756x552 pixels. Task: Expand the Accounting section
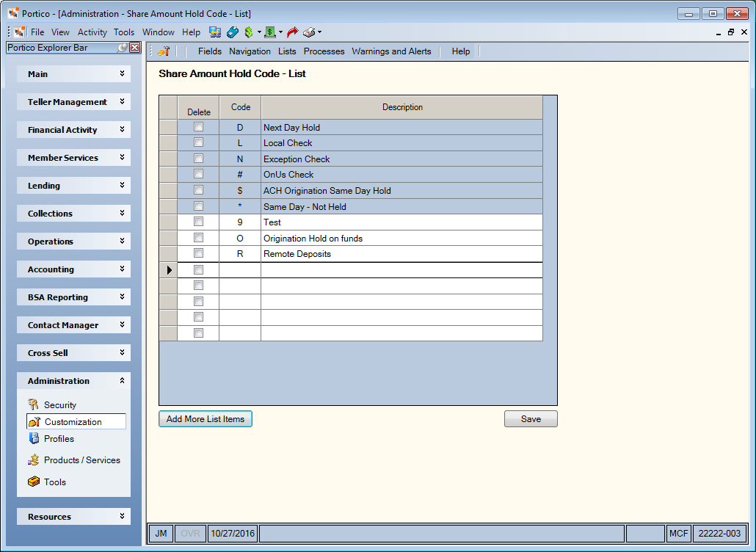(x=74, y=269)
